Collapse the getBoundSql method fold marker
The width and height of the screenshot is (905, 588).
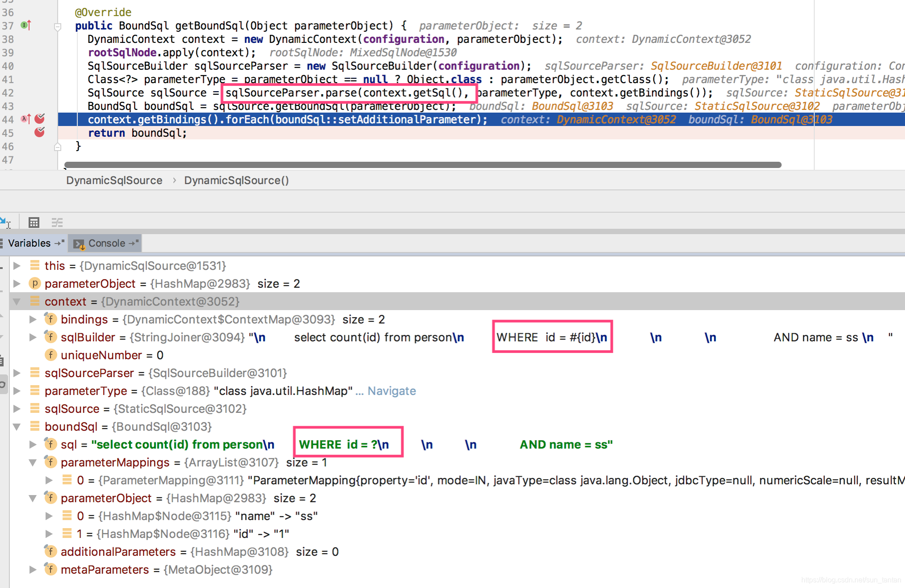tap(58, 27)
